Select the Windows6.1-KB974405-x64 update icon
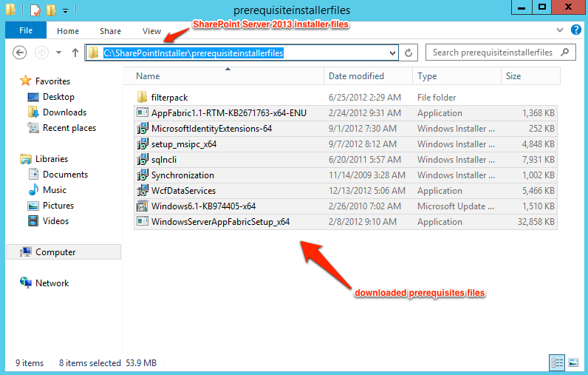 [142, 206]
